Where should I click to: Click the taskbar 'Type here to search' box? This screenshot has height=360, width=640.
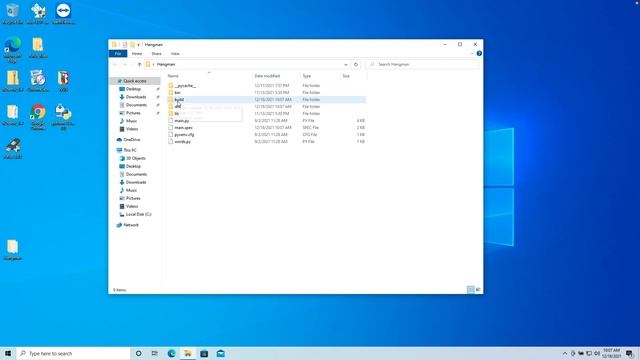pos(73,353)
